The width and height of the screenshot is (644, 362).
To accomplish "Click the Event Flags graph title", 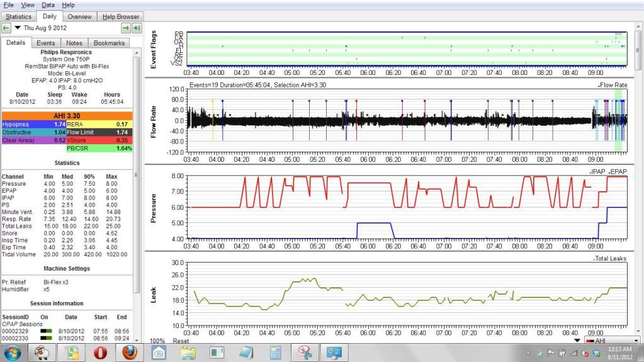I will point(154,49).
